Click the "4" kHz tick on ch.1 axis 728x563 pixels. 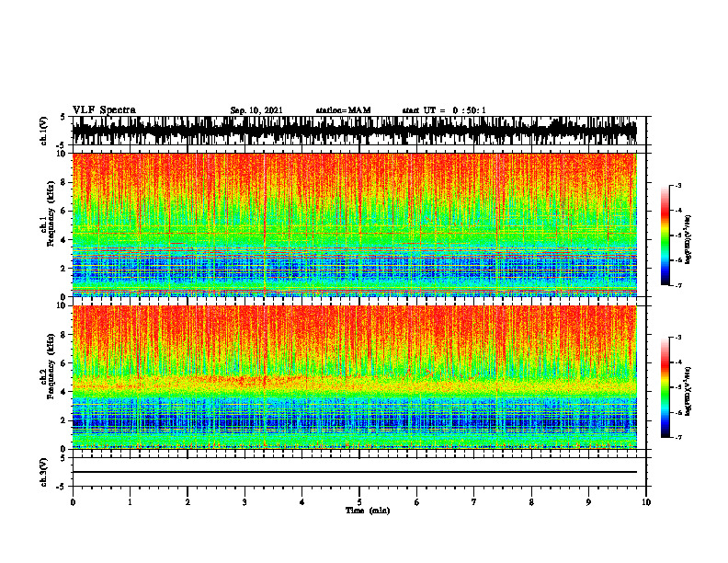coord(64,240)
